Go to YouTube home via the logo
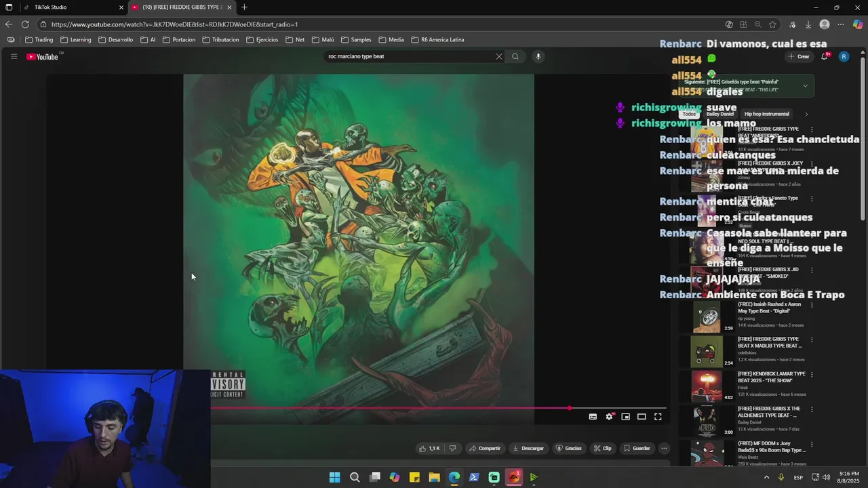 42,57
